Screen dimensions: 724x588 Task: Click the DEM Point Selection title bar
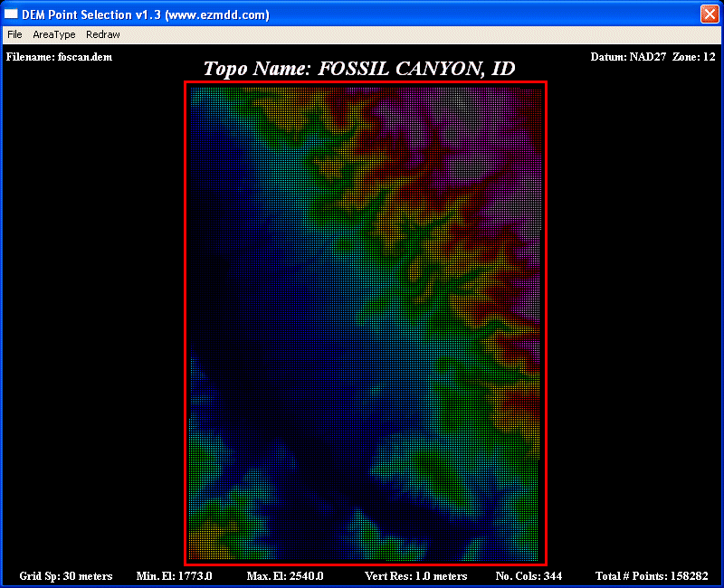pyautogui.click(x=362, y=14)
